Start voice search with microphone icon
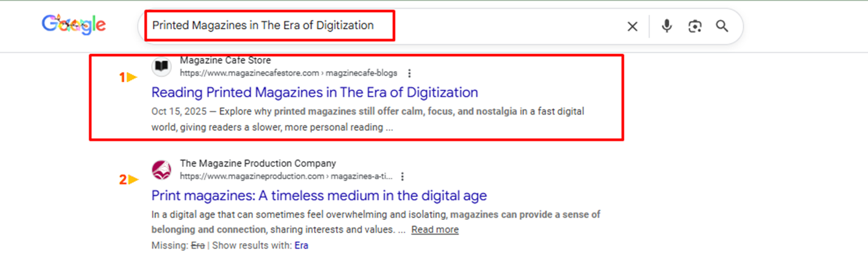This screenshot has height=269, width=868. click(667, 26)
